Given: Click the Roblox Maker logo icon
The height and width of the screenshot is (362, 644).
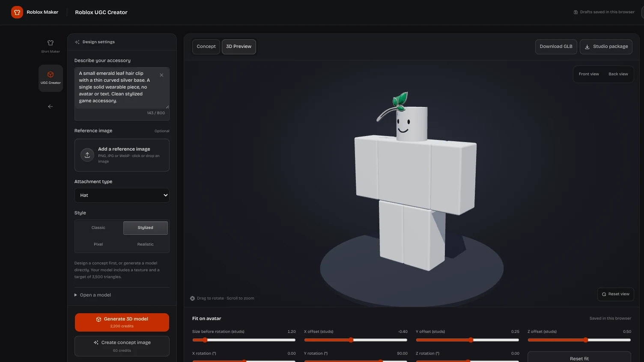Looking at the screenshot, I should [x=17, y=12].
